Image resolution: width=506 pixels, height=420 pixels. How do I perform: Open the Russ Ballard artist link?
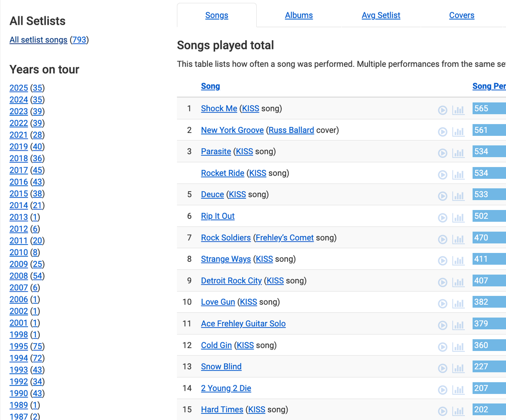pyautogui.click(x=291, y=130)
